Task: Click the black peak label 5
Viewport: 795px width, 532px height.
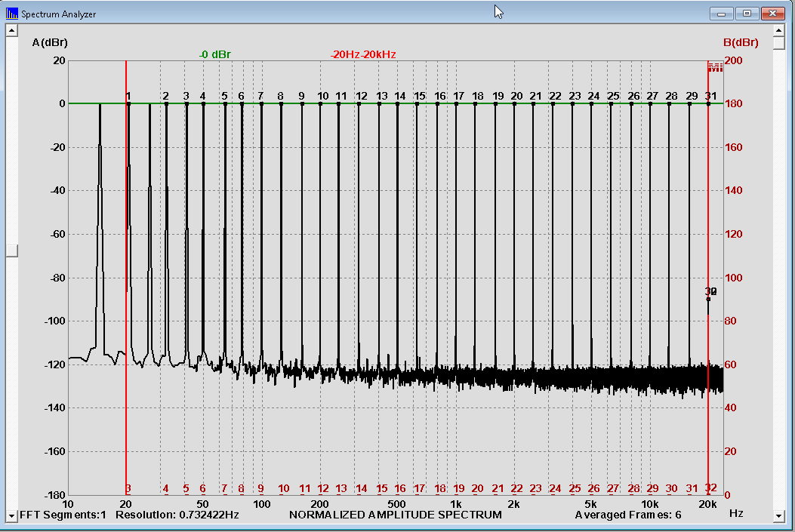Action: point(224,96)
